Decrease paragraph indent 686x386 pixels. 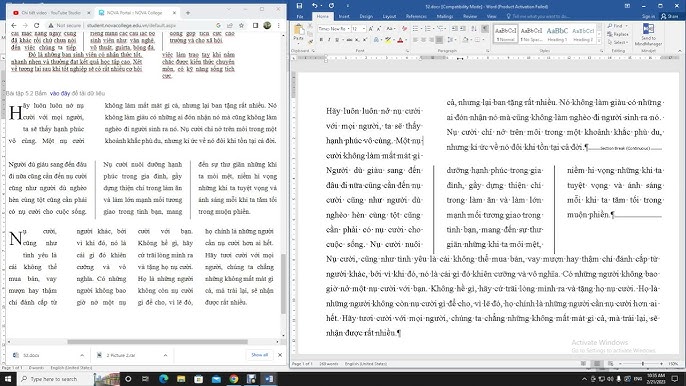[455, 28]
